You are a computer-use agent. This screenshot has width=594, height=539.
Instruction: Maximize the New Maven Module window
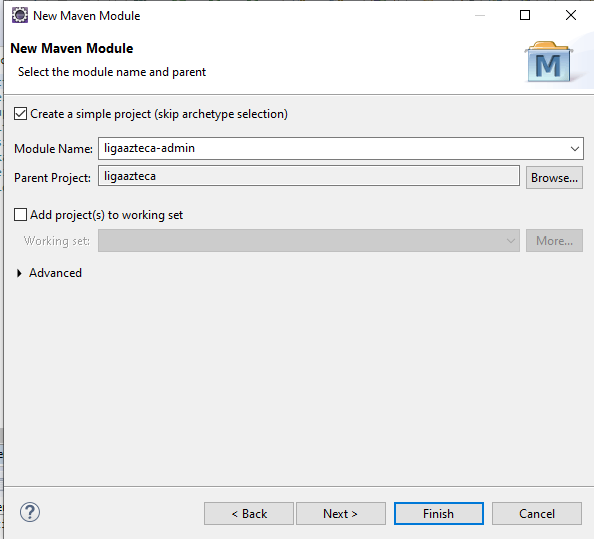[525, 15]
